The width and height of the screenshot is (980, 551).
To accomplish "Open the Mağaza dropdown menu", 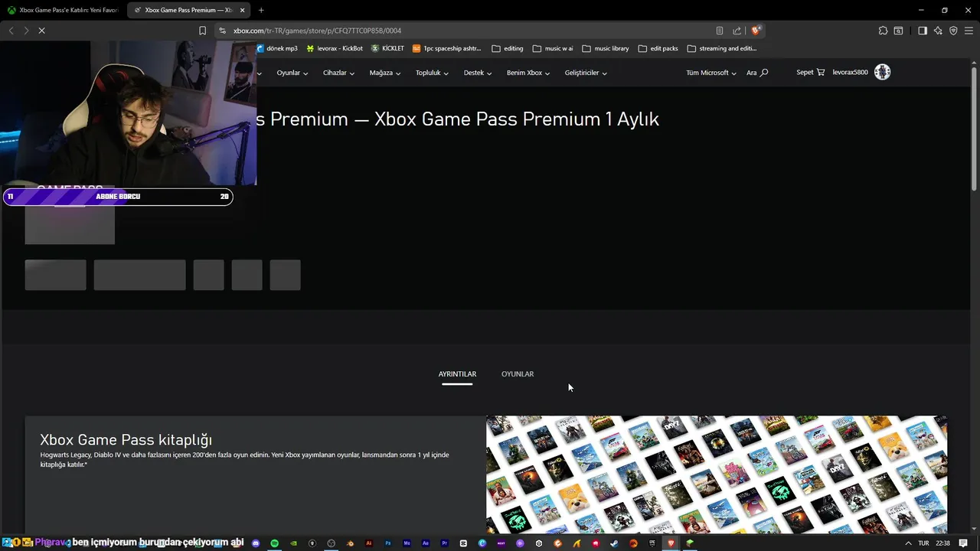I will click(385, 73).
